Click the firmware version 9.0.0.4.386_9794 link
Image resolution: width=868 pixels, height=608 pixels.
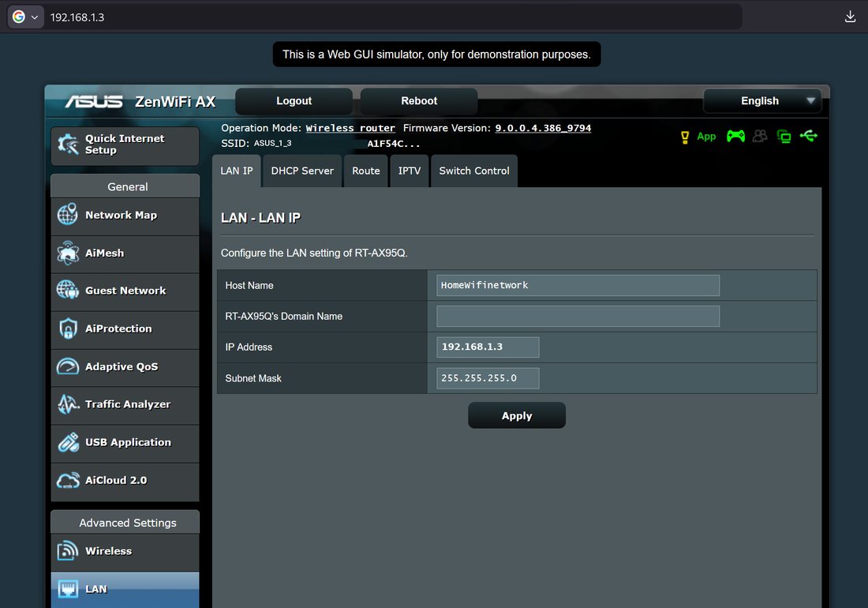click(x=543, y=129)
